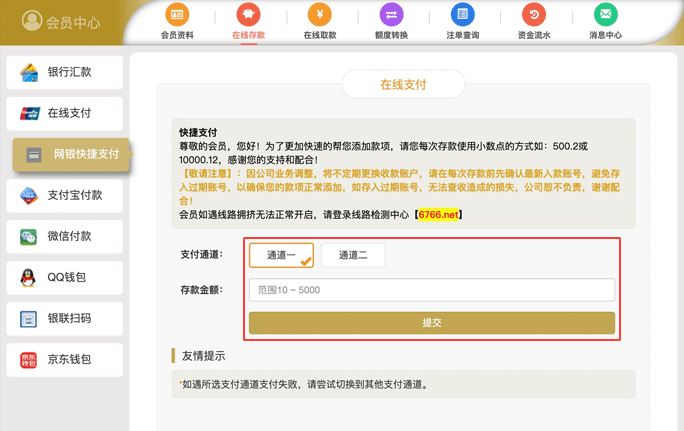684x431 pixels.
Task: Open 微信付款 payment method
Action: (x=65, y=237)
